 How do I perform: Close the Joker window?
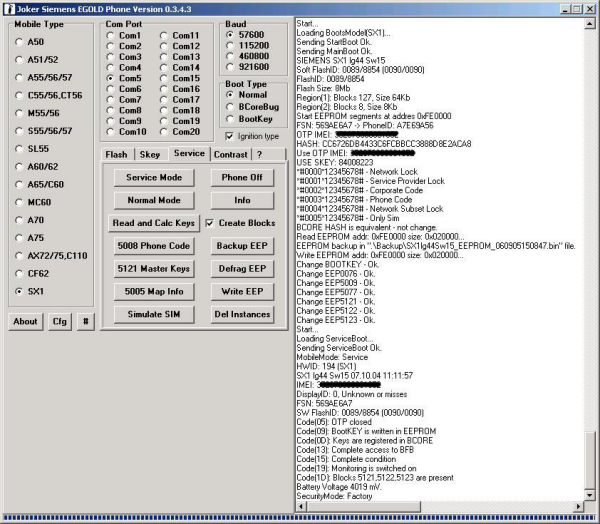pyautogui.click(x=590, y=9)
